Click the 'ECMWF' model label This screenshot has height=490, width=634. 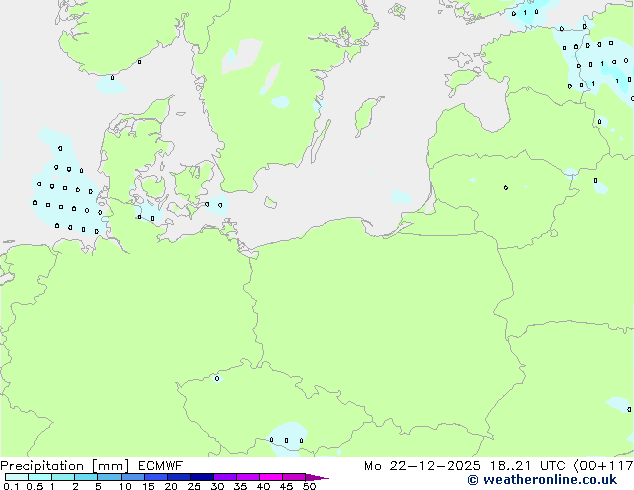160,466
